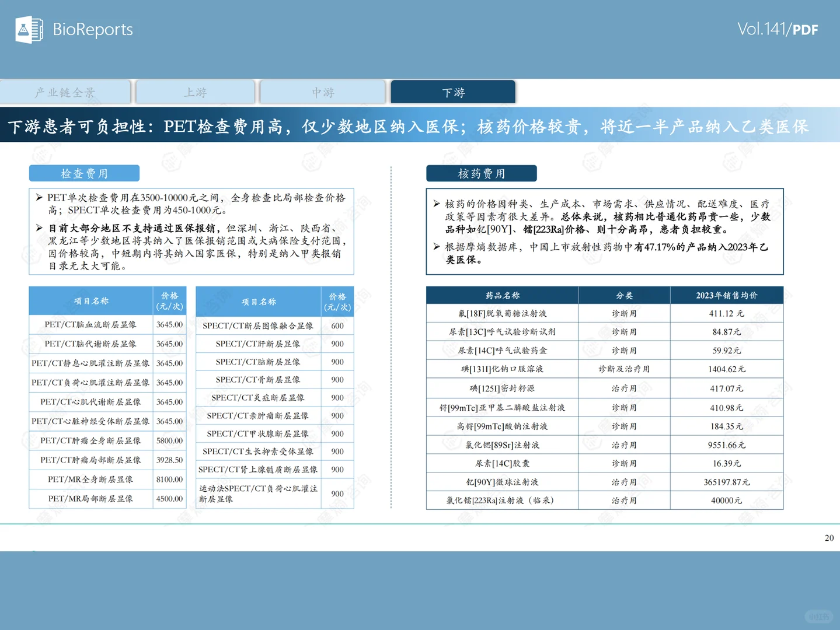Click the BioReports text link
840x630 pixels.
[92, 29]
